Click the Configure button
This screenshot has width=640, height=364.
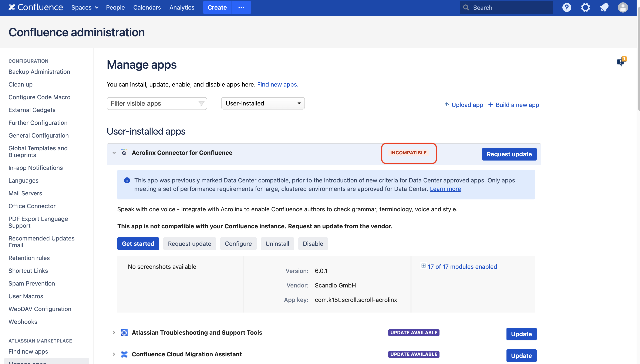(238, 243)
